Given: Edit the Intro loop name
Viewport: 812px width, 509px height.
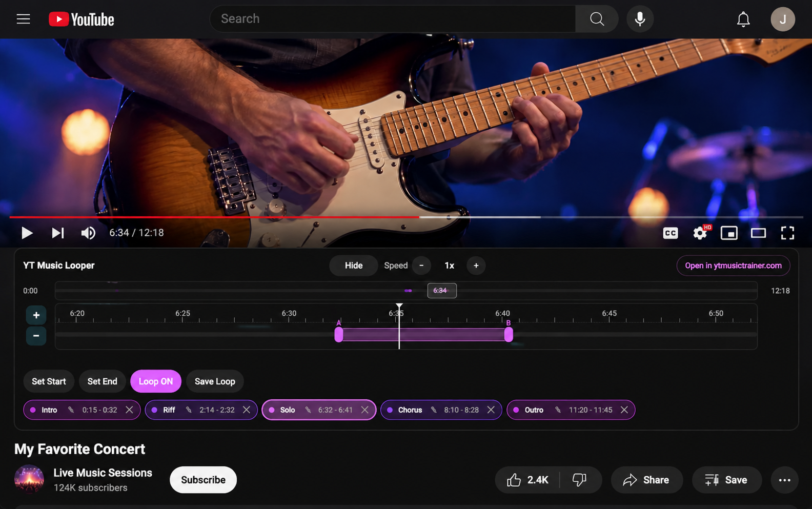Looking at the screenshot, I should [x=71, y=410].
